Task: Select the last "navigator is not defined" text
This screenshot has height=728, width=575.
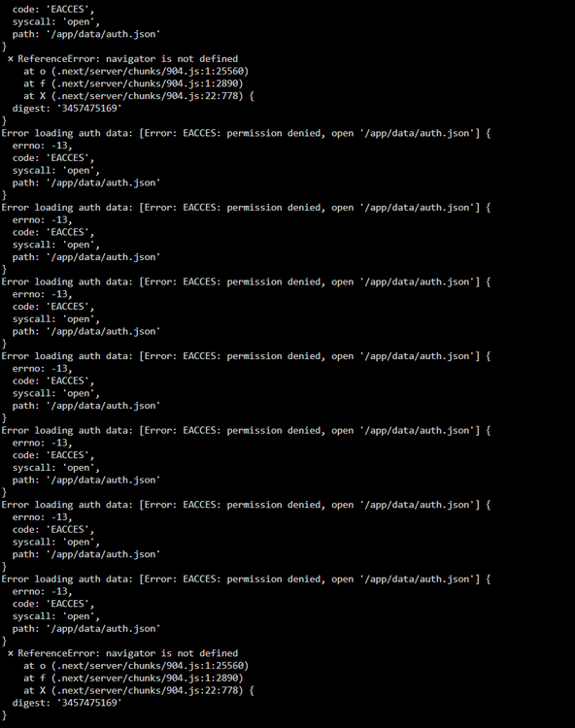Action: pos(172,653)
